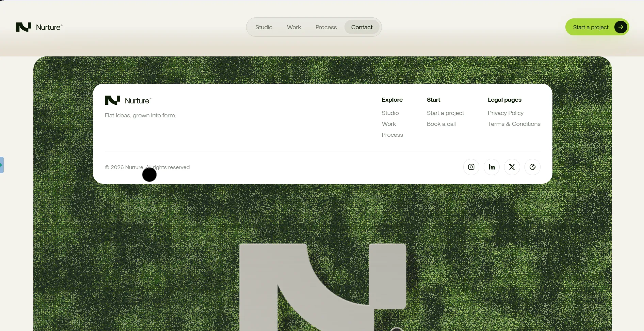Open the Terms & Conditions link
This screenshot has height=331, width=644.
(x=514, y=124)
